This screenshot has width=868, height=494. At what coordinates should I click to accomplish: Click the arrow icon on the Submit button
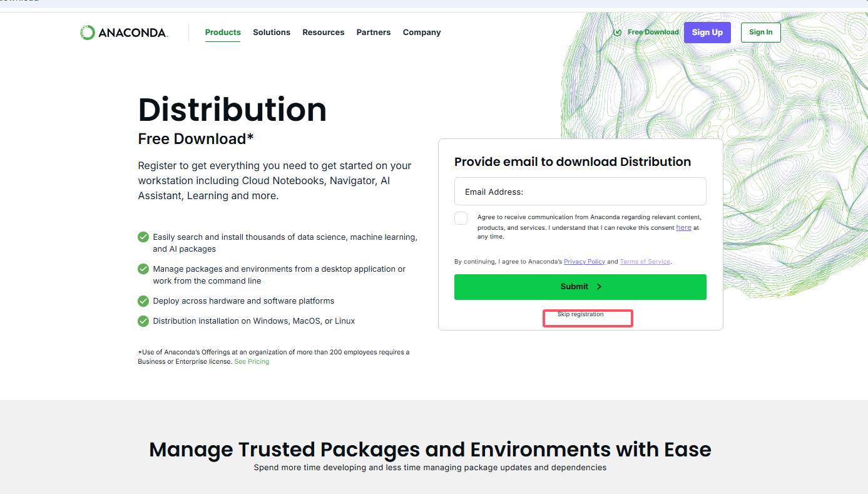click(599, 287)
